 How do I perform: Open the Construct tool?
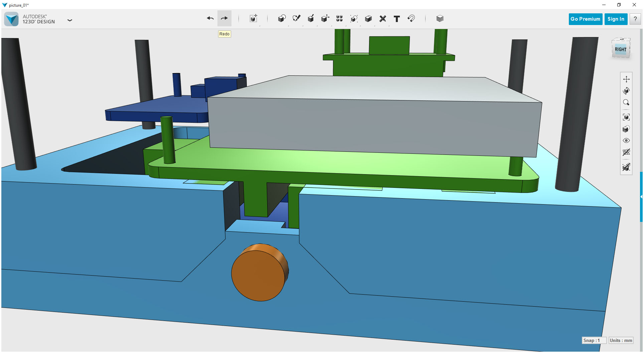pos(311,19)
